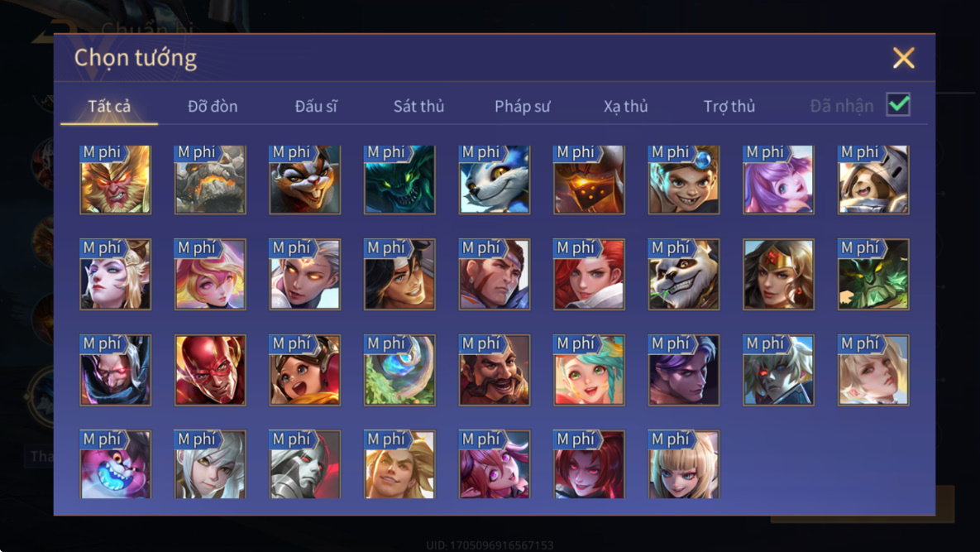Image resolution: width=980 pixels, height=552 pixels.
Task: Filter by the Sát thủ tab
Action: pyautogui.click(x=418, y=106)
